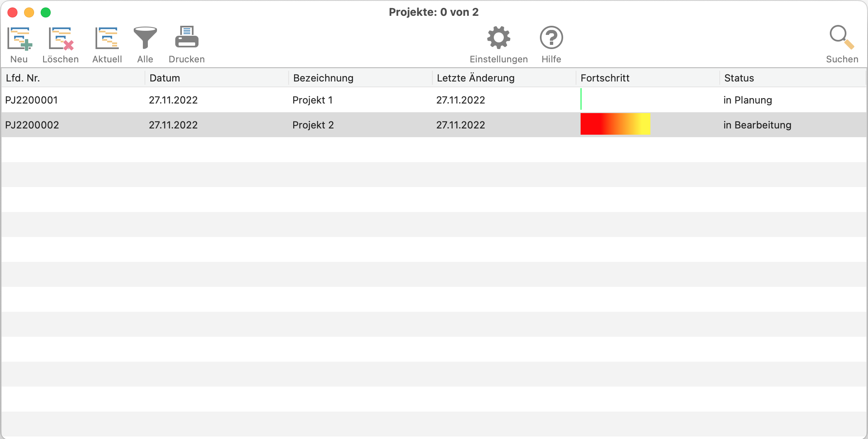Sort by Bezeichnung column header
The height and width of the screenshot is (439, 868).
click(360, 78)
